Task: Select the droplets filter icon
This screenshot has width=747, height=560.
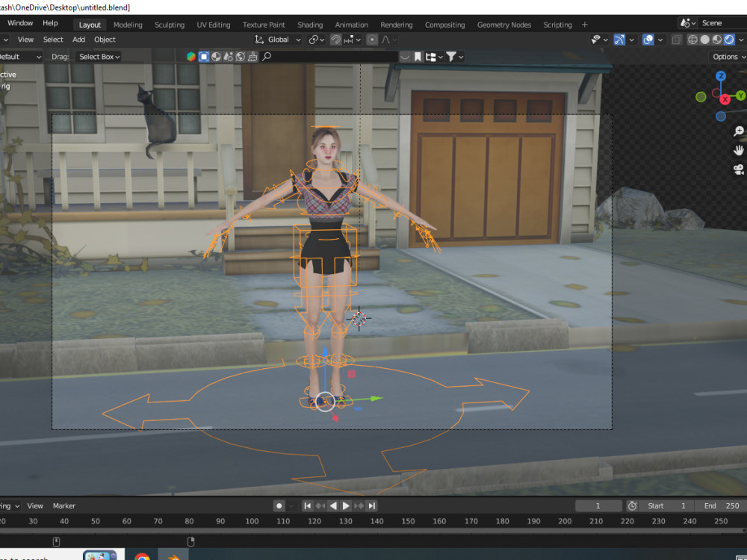Action: pos(228,57)
